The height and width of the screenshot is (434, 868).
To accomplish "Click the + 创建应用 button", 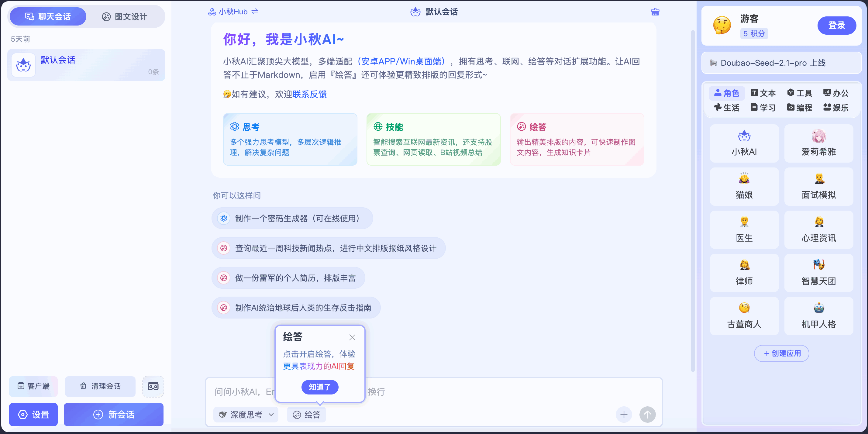I will point(781,353).
